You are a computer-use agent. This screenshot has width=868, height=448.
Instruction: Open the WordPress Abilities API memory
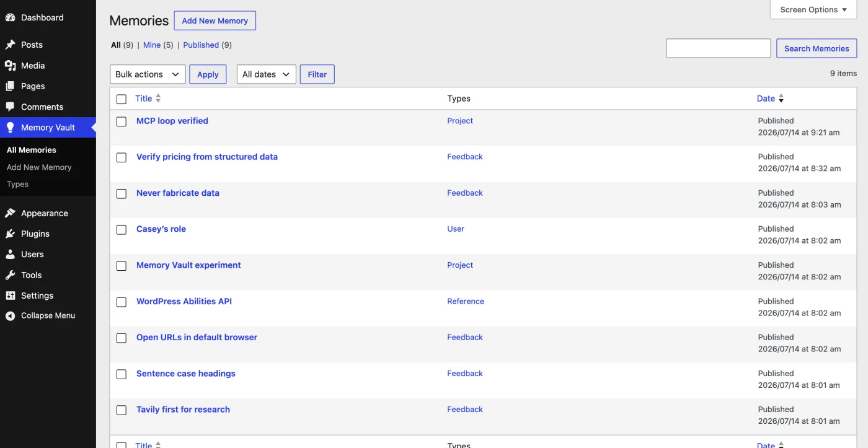[x=184, y=301]
